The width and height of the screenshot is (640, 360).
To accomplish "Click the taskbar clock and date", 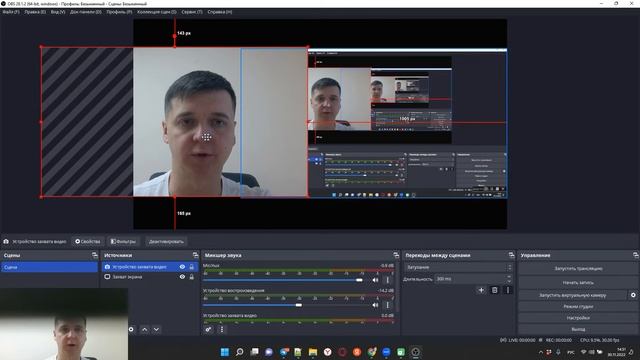I will [x=616, y=352].
